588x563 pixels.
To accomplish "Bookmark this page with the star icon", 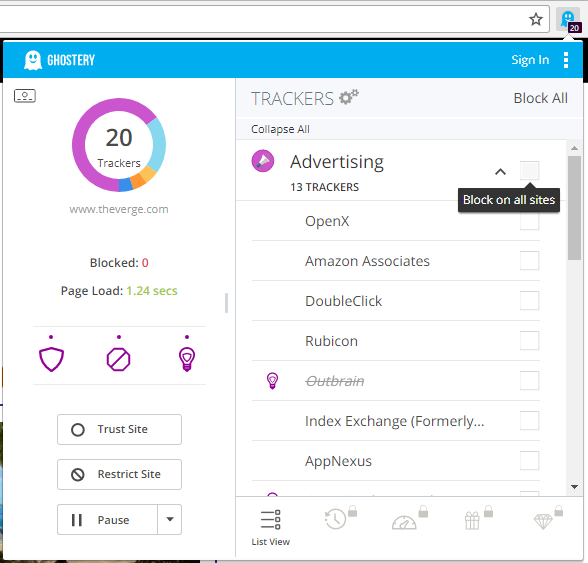I will (536, 19).
